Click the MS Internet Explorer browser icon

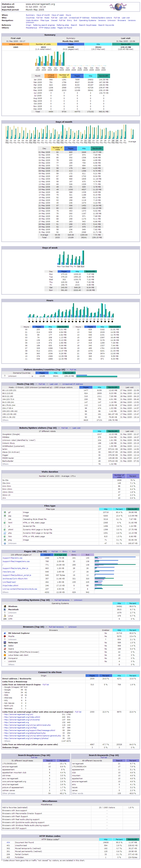pos(5,633)
